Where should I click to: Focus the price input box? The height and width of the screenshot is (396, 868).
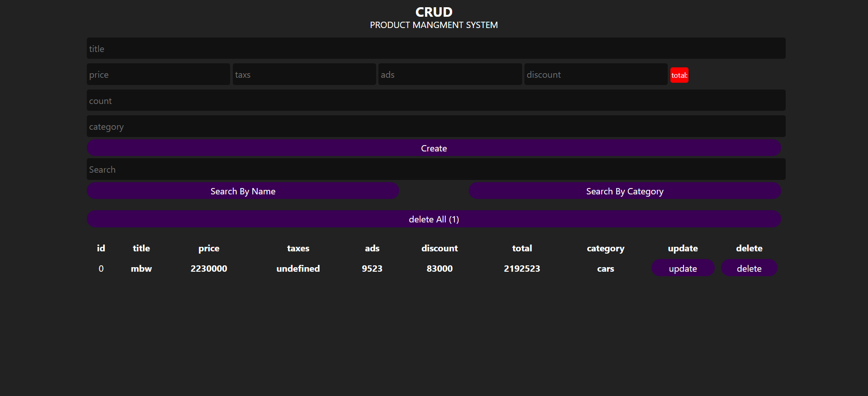point(158,75)
